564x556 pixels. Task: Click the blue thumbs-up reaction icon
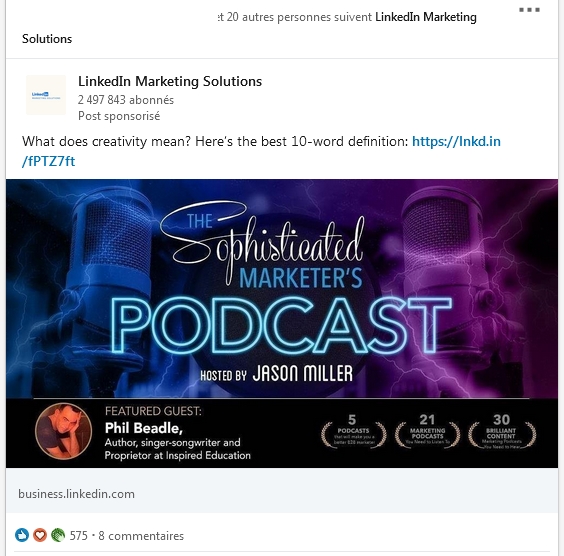pyautogui.click(x=22, y=535)
